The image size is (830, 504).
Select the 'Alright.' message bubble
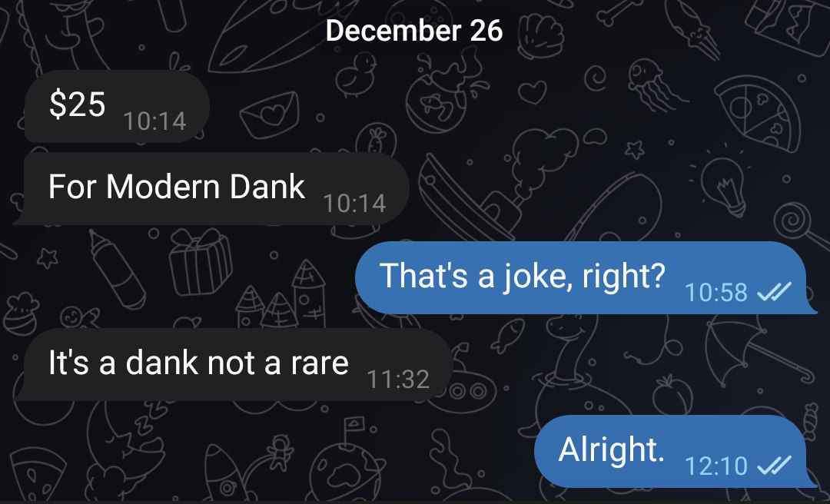coord(675,451)
